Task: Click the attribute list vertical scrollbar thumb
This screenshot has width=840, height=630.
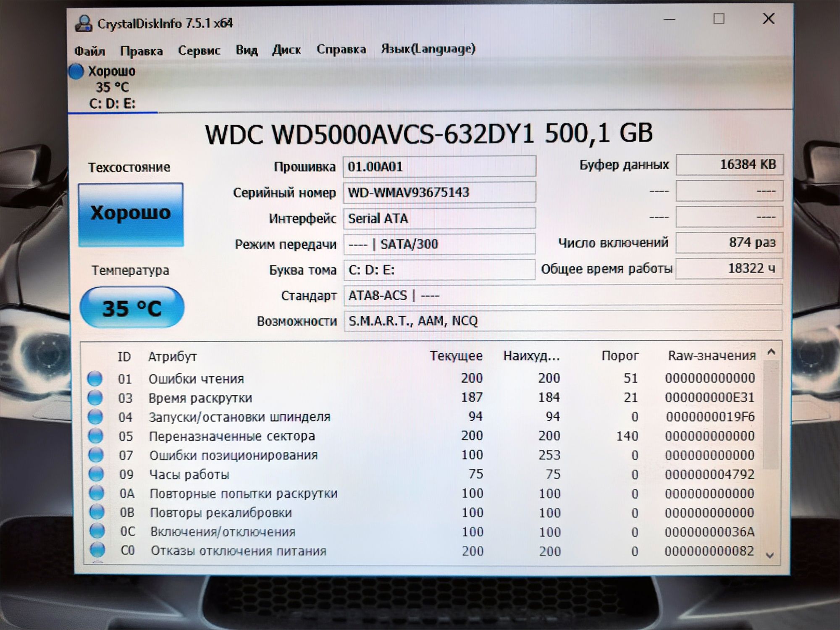Action: [x=770, y=415]
